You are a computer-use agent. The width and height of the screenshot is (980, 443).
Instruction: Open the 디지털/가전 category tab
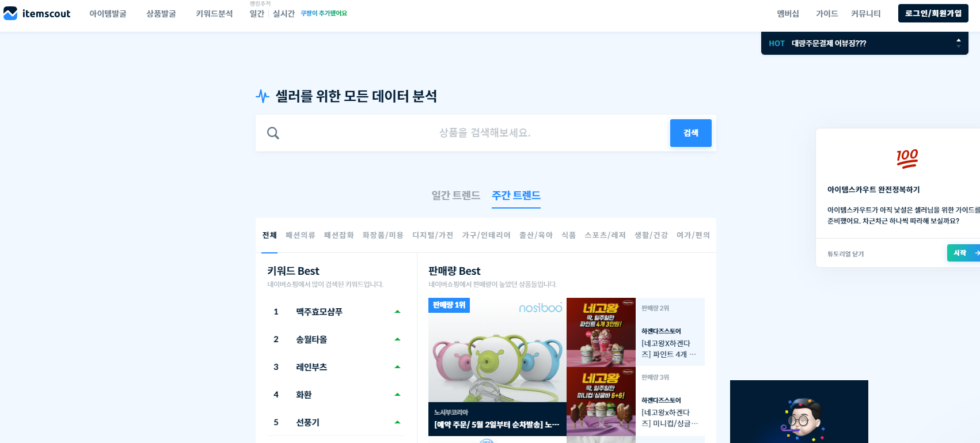click(432, 235)
